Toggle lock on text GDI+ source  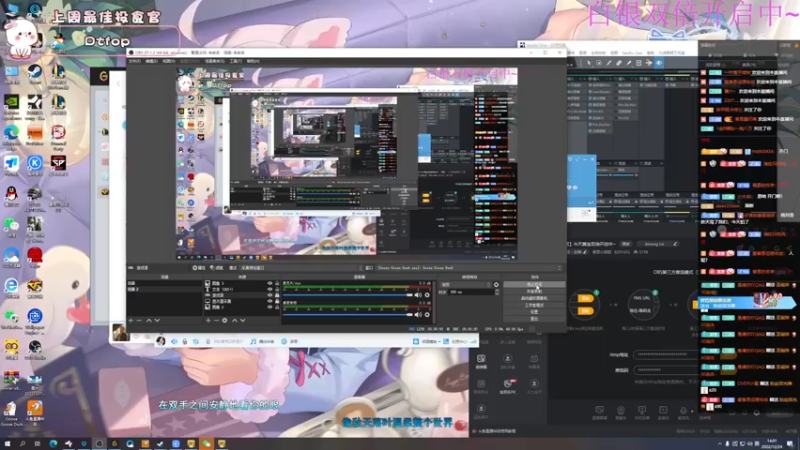coord(277,289)
